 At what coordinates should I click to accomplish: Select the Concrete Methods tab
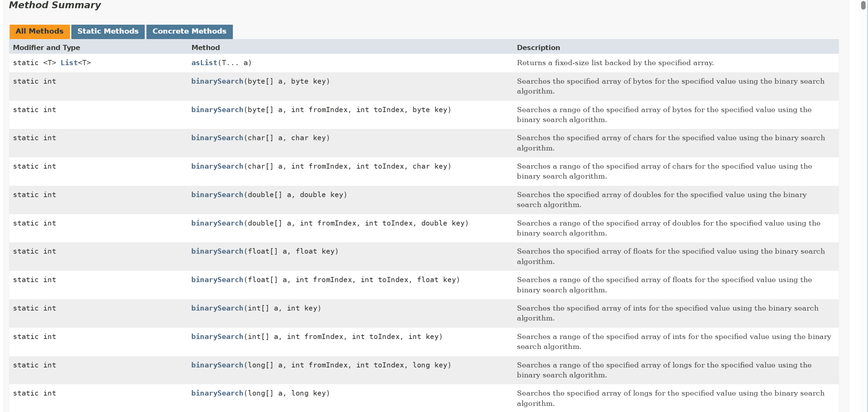click(189, 32)
